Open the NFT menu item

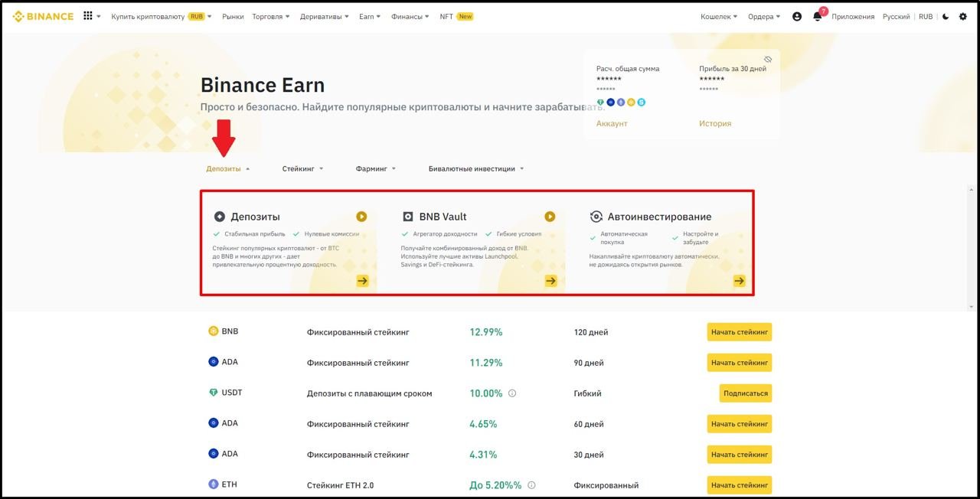point(447,16)
